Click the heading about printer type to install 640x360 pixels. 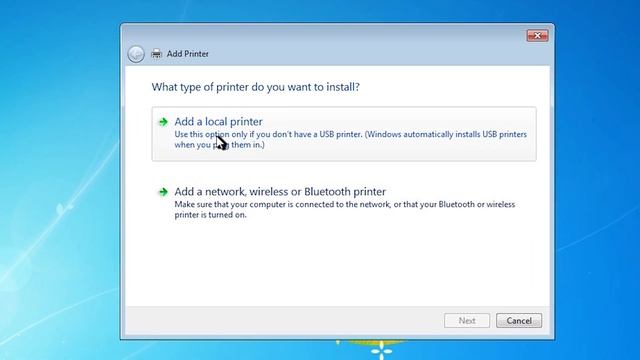256,87
